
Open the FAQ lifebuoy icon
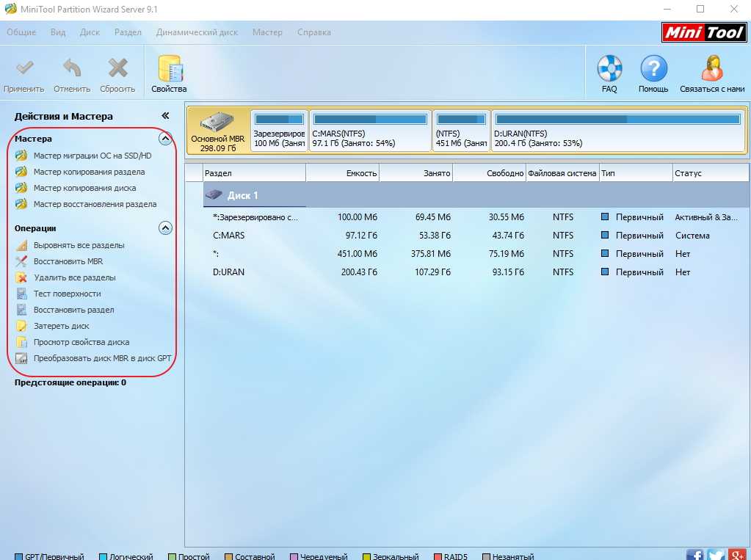609,70
